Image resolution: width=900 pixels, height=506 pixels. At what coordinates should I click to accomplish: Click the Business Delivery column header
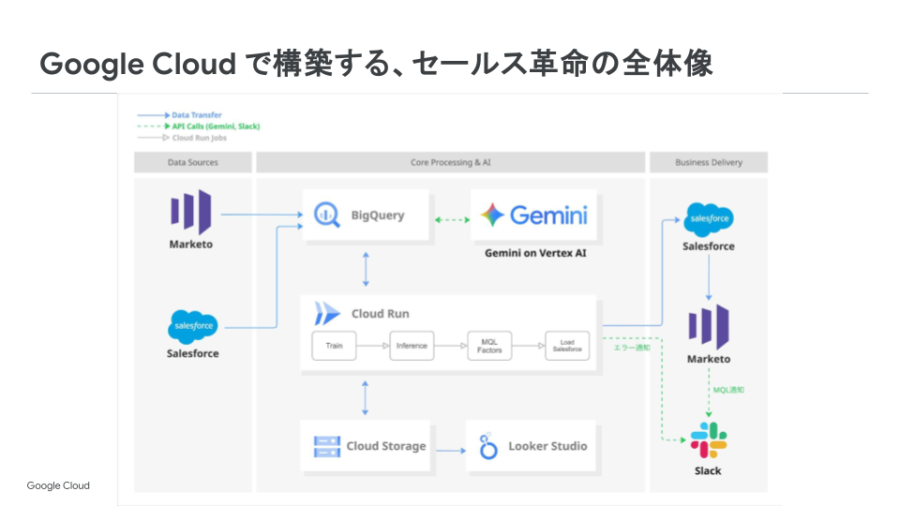(708, 162)
